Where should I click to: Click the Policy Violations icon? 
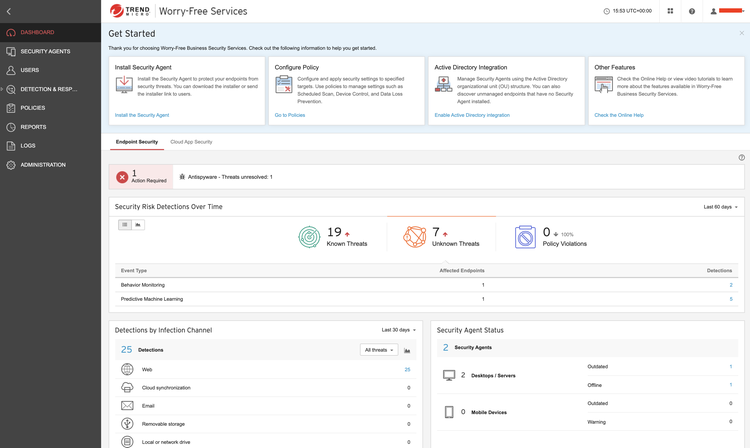pyautogui.click(x=525, y=236)
